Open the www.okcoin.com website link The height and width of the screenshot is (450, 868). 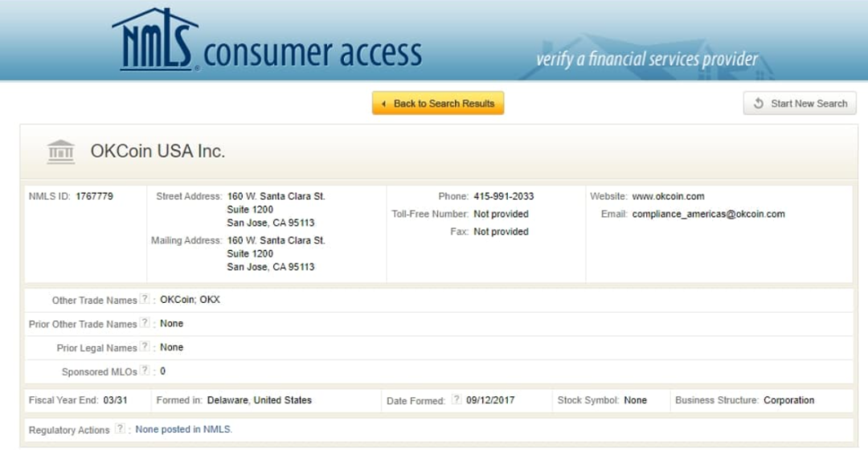(668, 197)
